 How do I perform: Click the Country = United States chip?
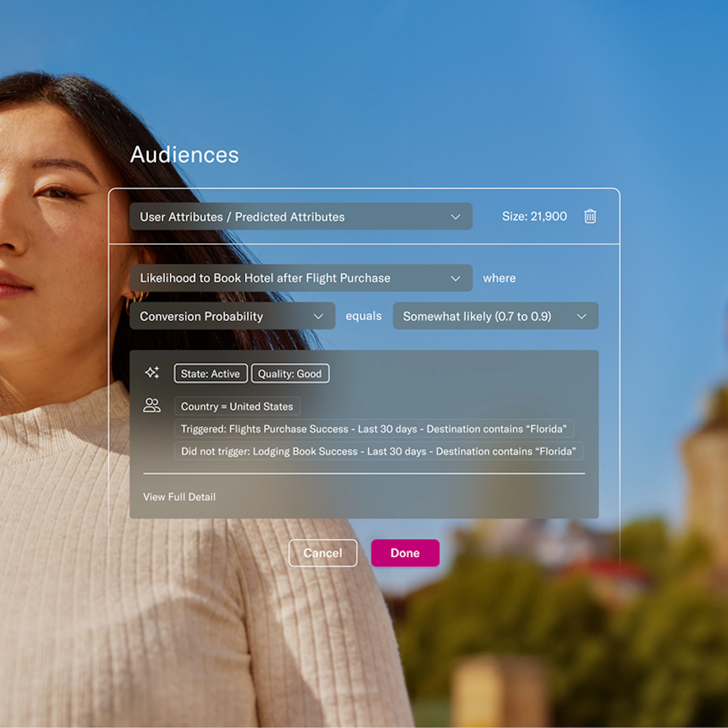tap(237, 406)
